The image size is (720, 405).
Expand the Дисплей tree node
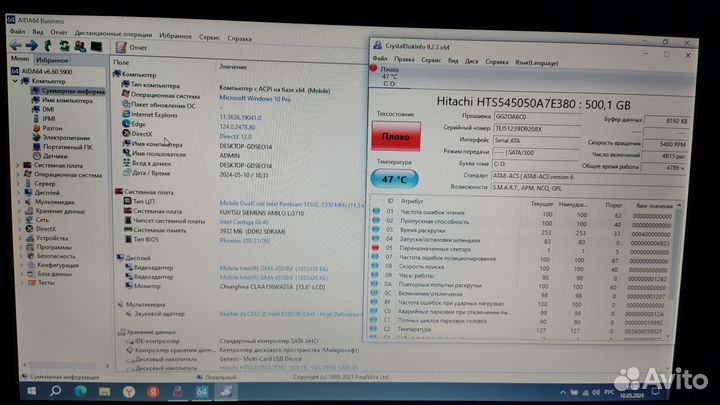tap(19, 192)
